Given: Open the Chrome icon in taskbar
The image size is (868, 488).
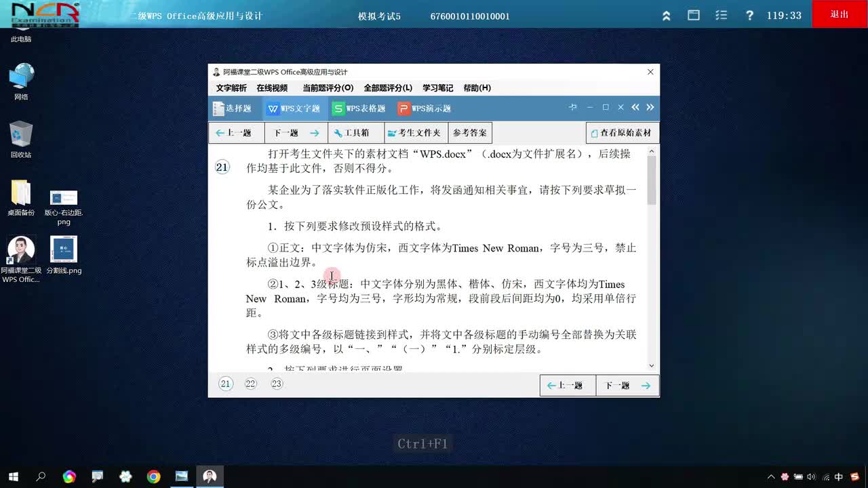Looking at the screenshot, I should 153,476.
